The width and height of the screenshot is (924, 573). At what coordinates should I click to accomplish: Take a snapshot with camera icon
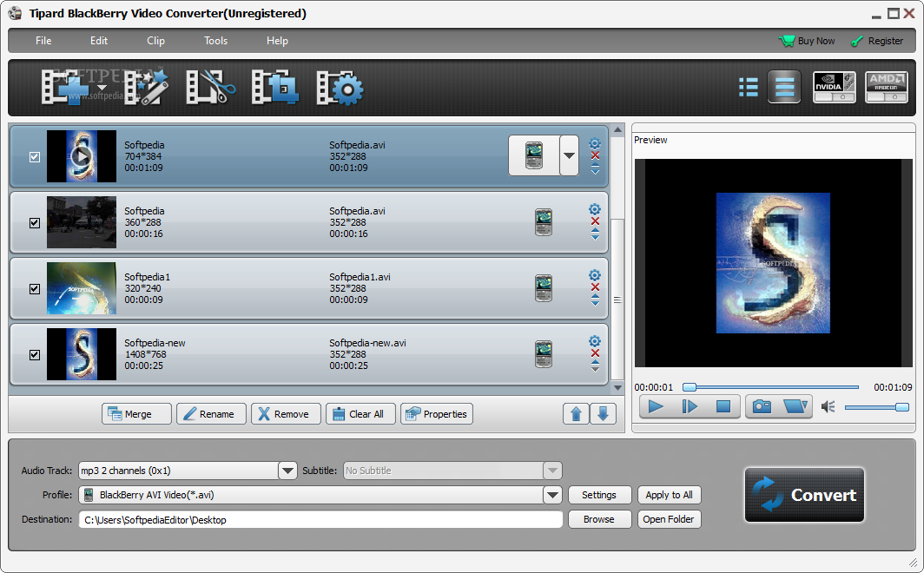[x=762, y=406]
